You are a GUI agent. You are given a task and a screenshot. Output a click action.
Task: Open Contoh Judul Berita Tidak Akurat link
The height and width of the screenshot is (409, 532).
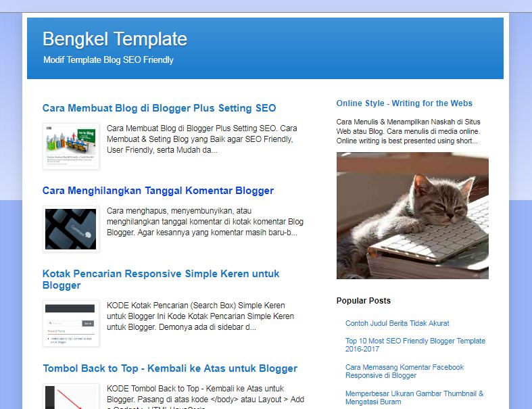pos(397,323)
